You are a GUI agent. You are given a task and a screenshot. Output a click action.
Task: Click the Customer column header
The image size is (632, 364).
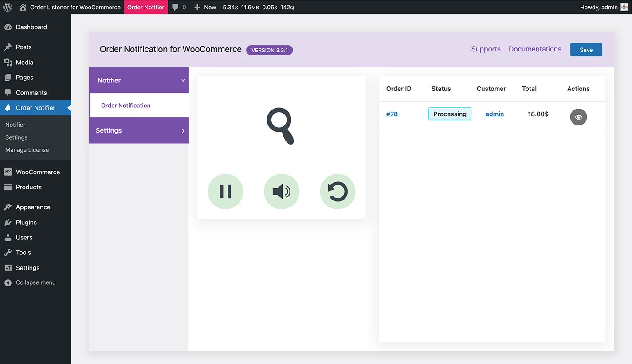point(491,89)
